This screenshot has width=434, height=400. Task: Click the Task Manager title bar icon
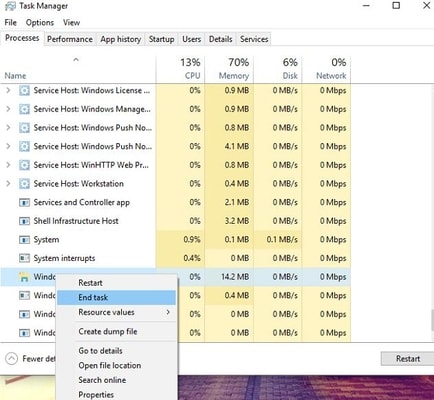[10, 6]
